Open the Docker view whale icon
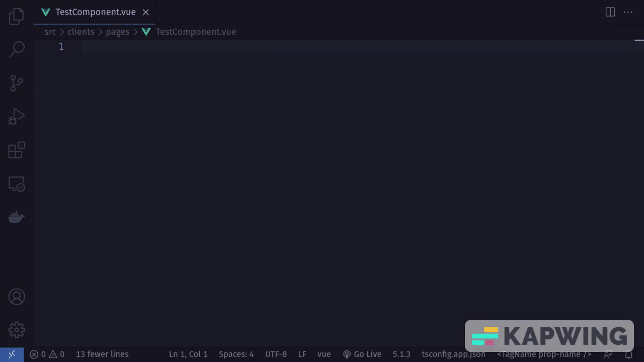Image resolution: width=644 pixels, height=362 pixels. (17, 217)
